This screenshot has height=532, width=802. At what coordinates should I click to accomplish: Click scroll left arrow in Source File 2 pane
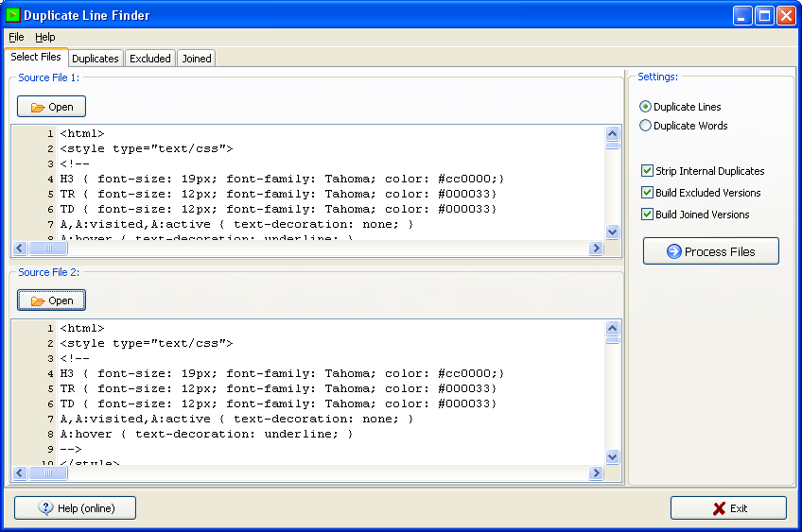20,473
